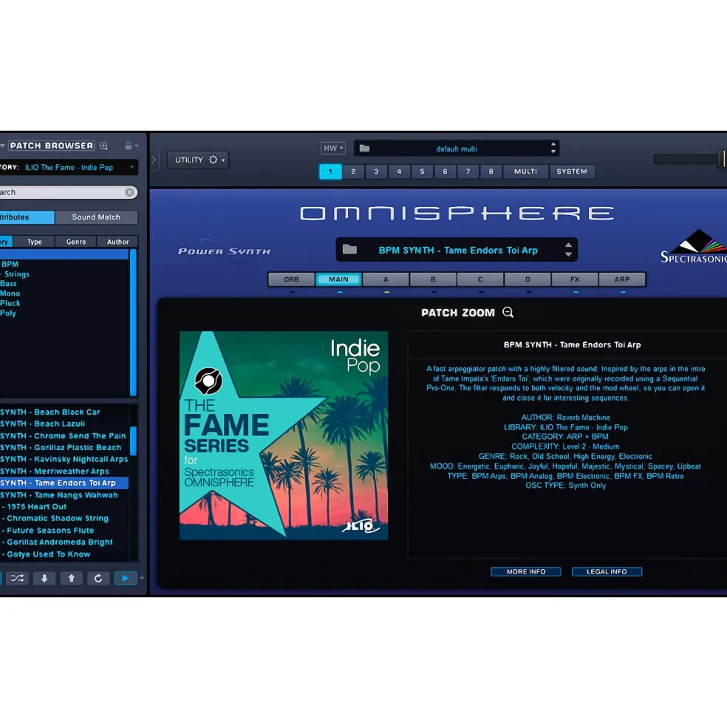Click the patch list scrollbar

pyautogui.click(x=134, y=441)
